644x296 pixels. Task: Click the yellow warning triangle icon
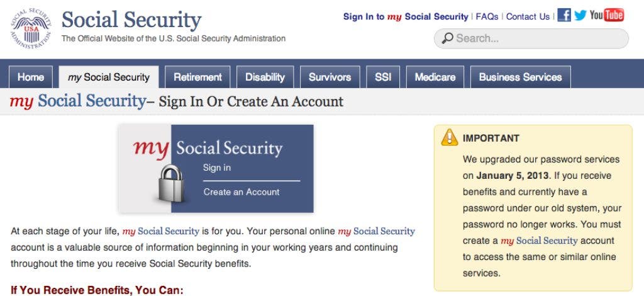pos(450,137)
